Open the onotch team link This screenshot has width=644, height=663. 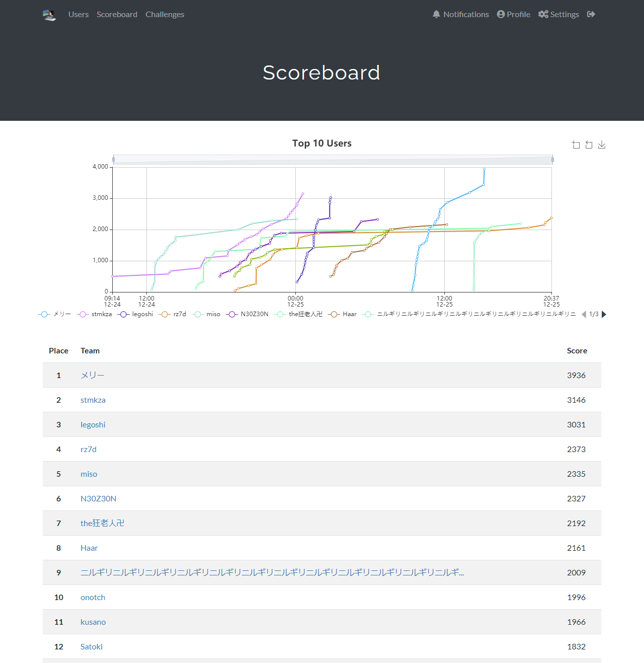[93, 597]
